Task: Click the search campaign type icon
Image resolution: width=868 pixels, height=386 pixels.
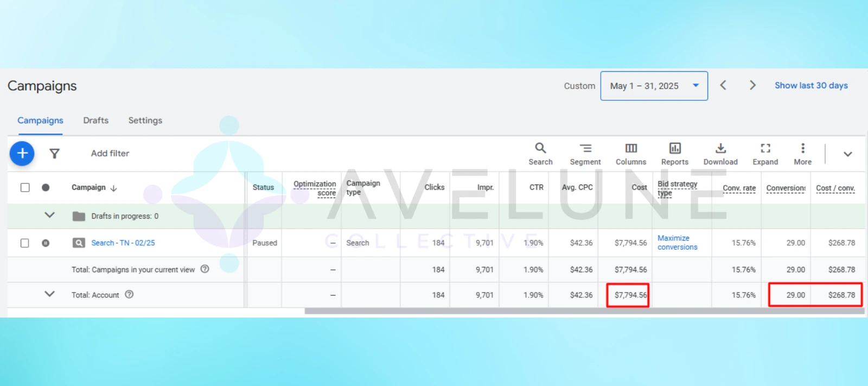Action: pos(79,243)
